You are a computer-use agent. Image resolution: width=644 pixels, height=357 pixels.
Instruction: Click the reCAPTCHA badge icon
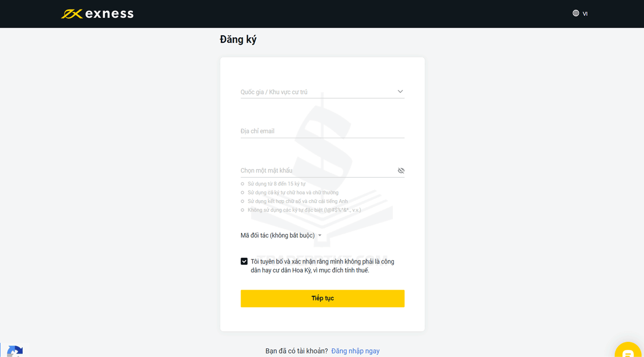pos(15,350)
